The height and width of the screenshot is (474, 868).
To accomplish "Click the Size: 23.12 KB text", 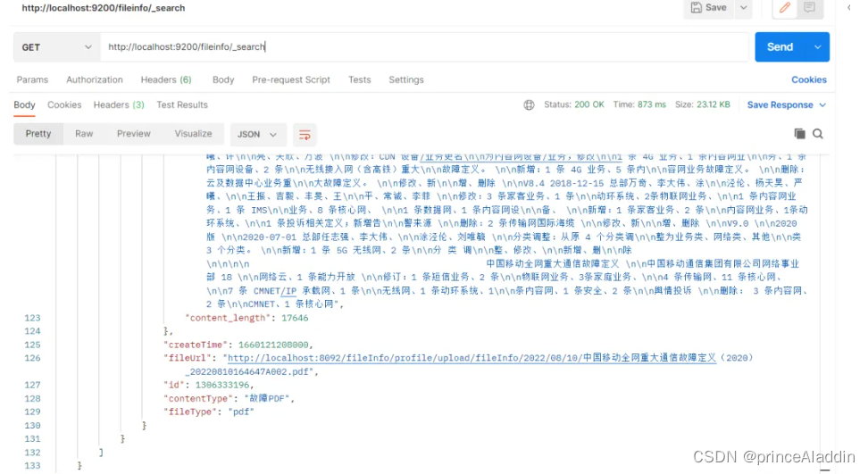I will [x=703, y=104].
